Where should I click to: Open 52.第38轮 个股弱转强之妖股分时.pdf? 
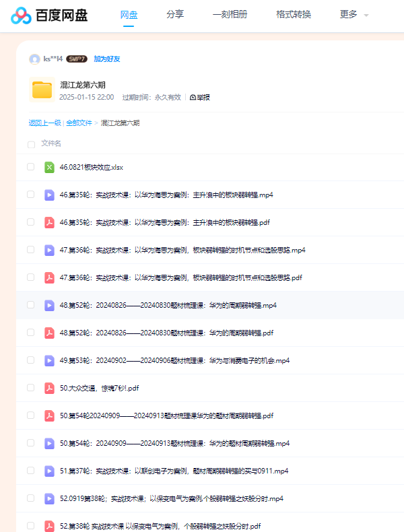point(160,526)
